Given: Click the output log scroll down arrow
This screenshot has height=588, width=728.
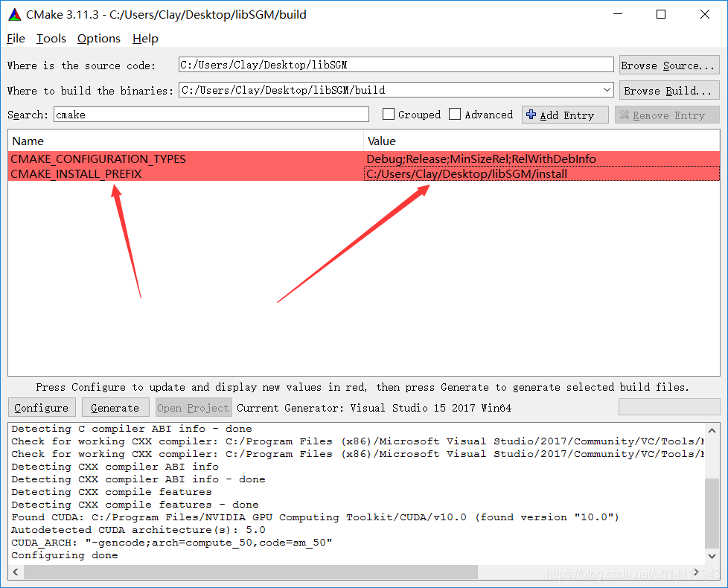Looking at the screenshot, I should (x=712, y=556).
